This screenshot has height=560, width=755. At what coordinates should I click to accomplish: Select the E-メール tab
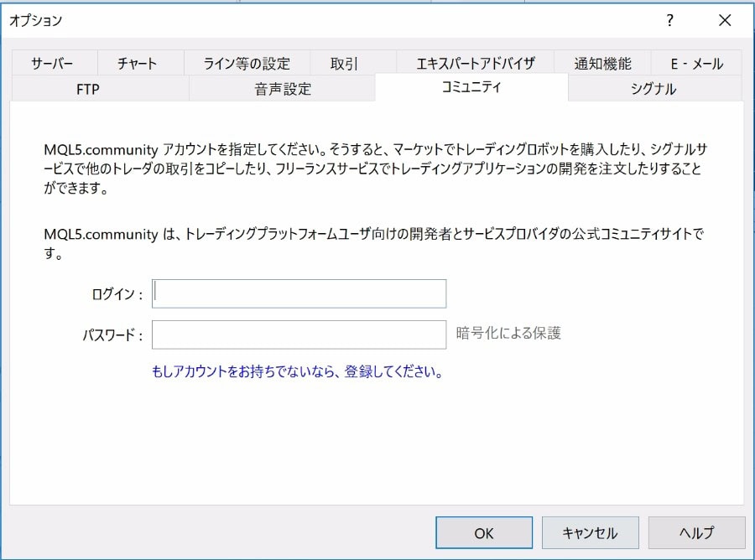[696, 63]
